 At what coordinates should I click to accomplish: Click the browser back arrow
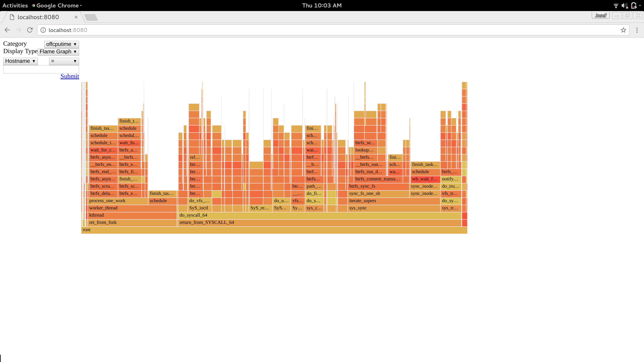(x=7, y=30)
